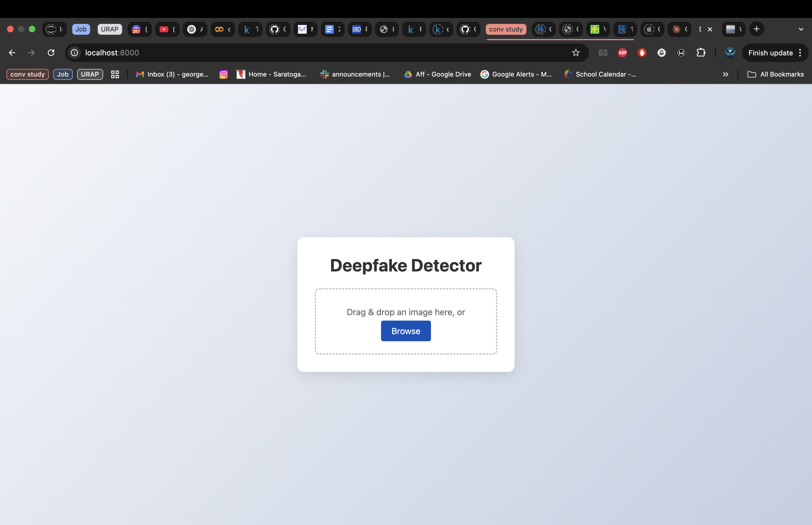Screen dimensions: 812x525
Task: Collapse the conv study tab group
Action: click(505, 29)
